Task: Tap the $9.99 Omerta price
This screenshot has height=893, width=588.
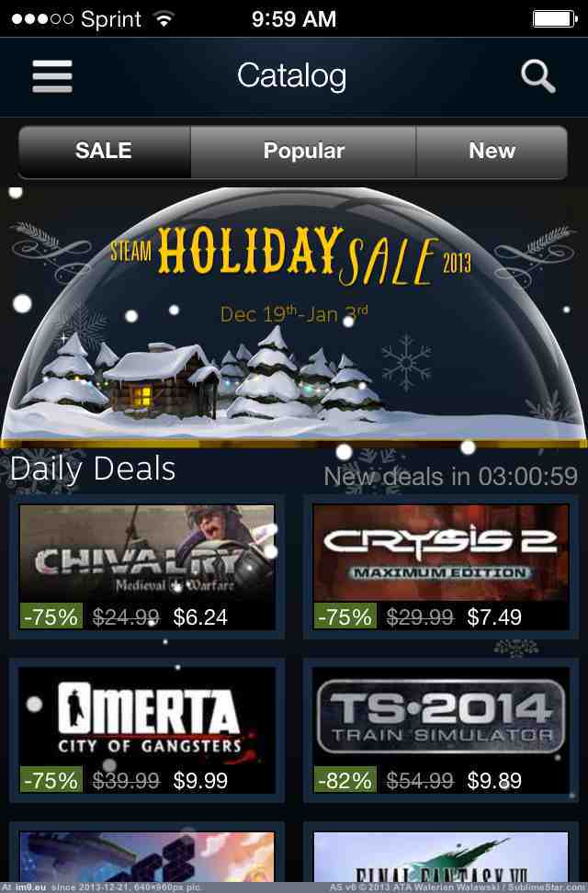Action: pyautogui.click(x=200, y=780)
